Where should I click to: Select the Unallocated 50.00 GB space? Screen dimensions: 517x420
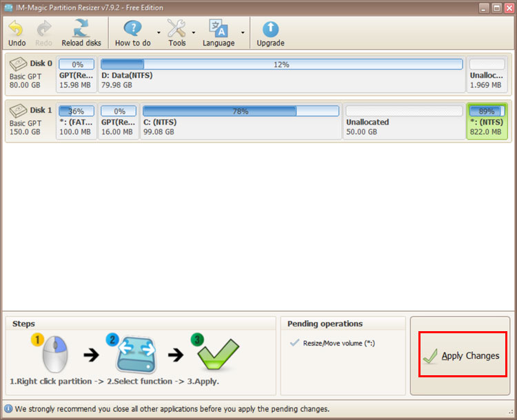[x=404, y=121]
